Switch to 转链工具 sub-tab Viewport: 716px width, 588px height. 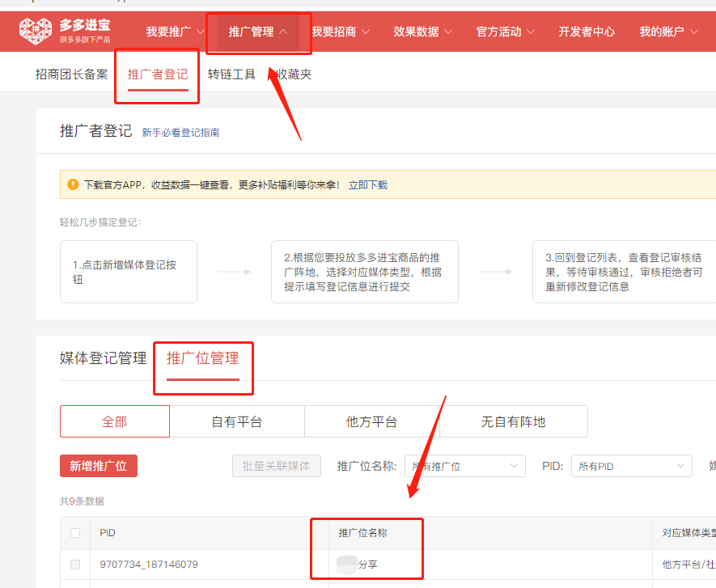pyautogui.click(x=231, y=74)
